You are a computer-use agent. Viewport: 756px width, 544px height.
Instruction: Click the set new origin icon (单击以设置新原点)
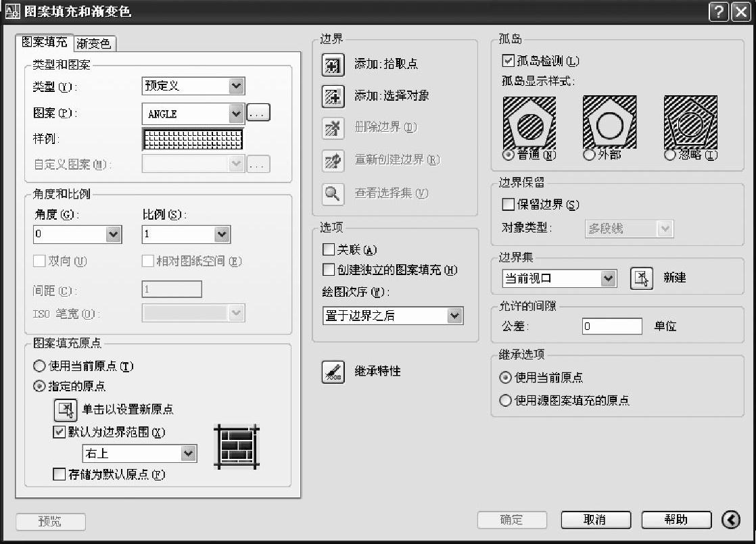click(x=65, y=410)
